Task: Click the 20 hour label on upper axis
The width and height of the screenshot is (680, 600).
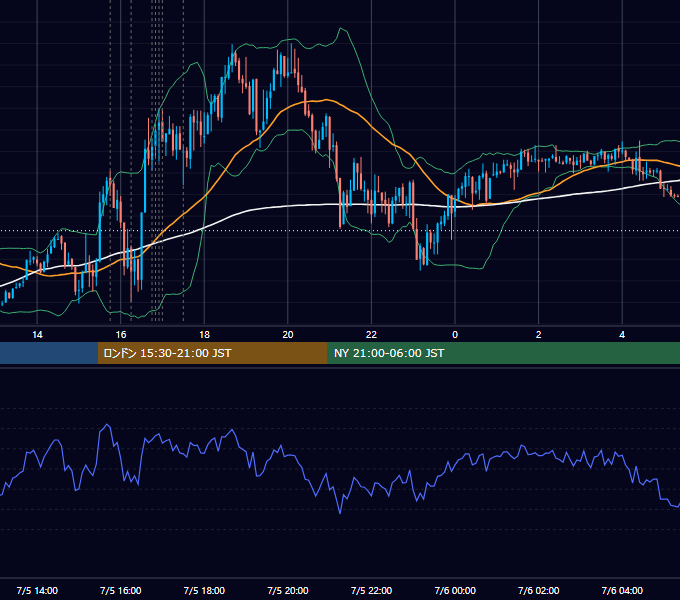Action: (288, 335)
